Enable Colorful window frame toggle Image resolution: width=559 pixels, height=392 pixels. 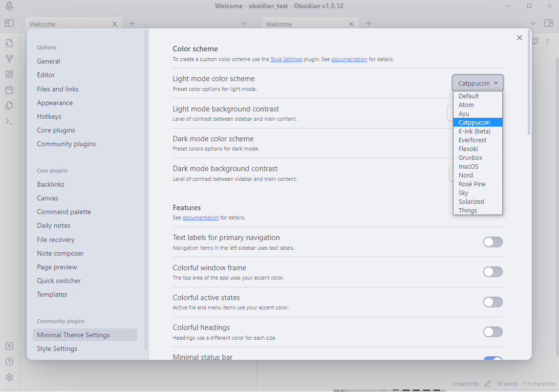(493, 272)
